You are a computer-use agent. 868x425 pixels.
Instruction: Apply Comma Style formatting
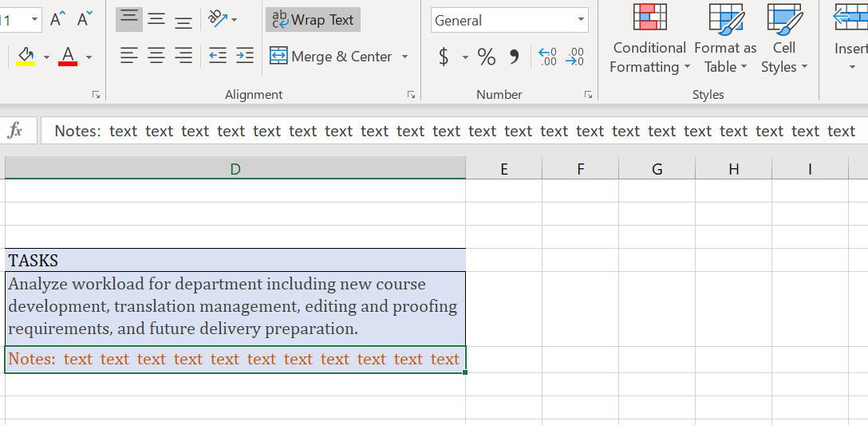[x=515, y=57]
